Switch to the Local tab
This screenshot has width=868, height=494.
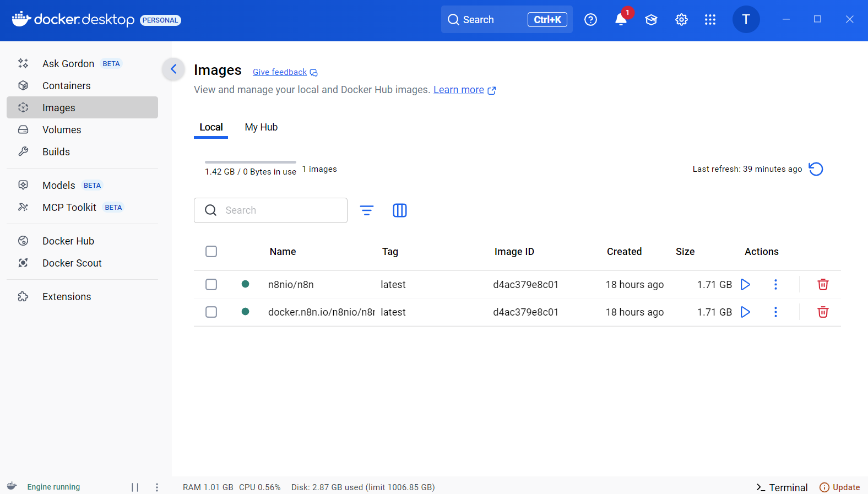[211, 127]
